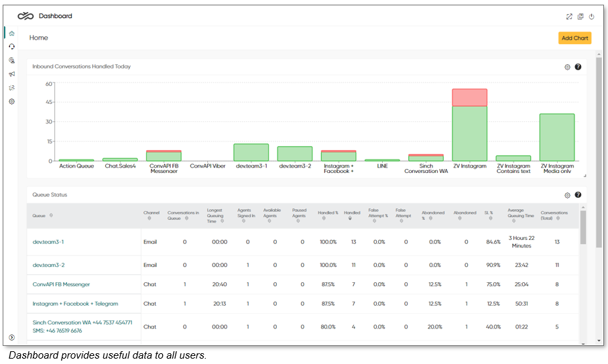Click the Add Chart button
Image resolution: width=608 pixels, height=364 pixels.
(574, 38)
